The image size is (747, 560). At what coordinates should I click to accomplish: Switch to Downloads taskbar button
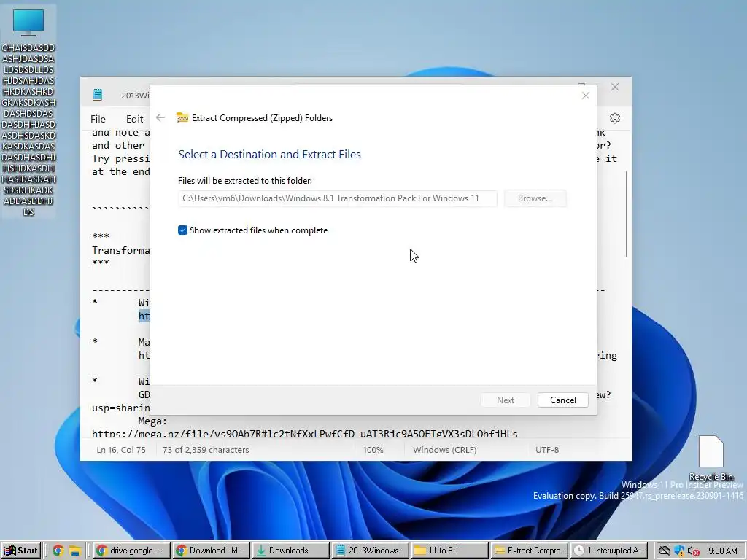pos(290,551)
